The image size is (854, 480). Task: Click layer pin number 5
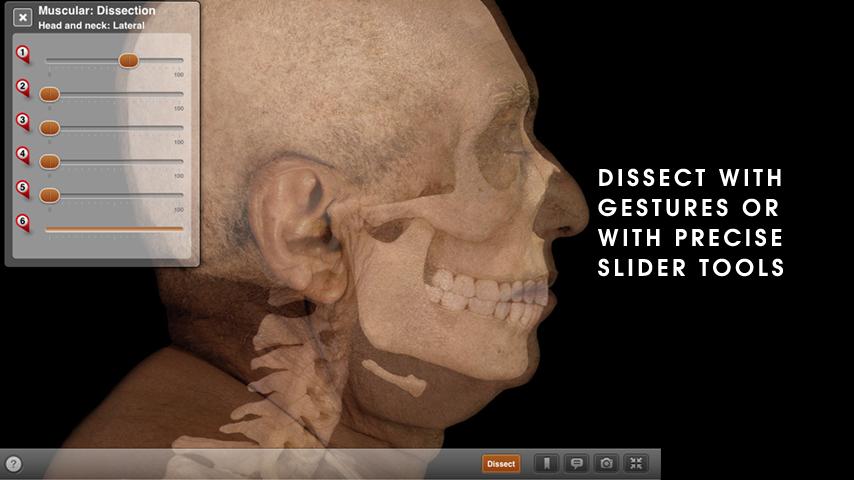click(x=22, y=189)
